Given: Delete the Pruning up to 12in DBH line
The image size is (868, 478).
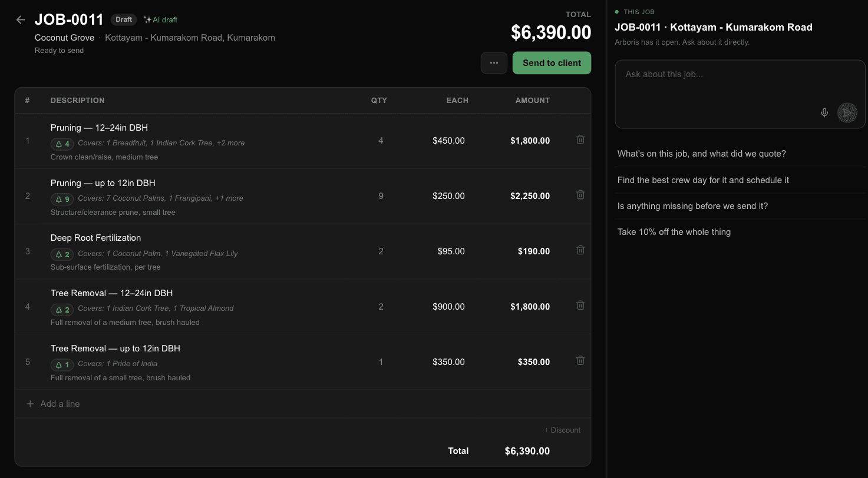Looking at the screenshot, I should tap(580, 195).
